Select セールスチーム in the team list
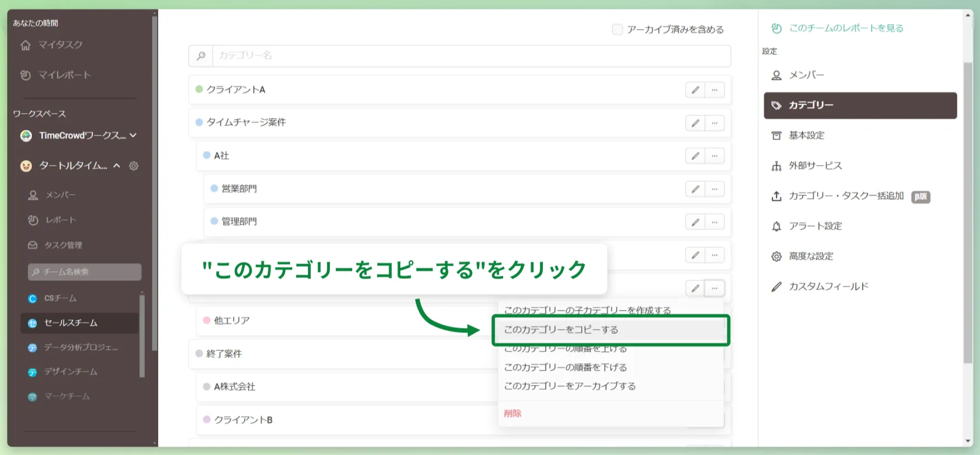 pyautogui.click(x=79, y=323)
